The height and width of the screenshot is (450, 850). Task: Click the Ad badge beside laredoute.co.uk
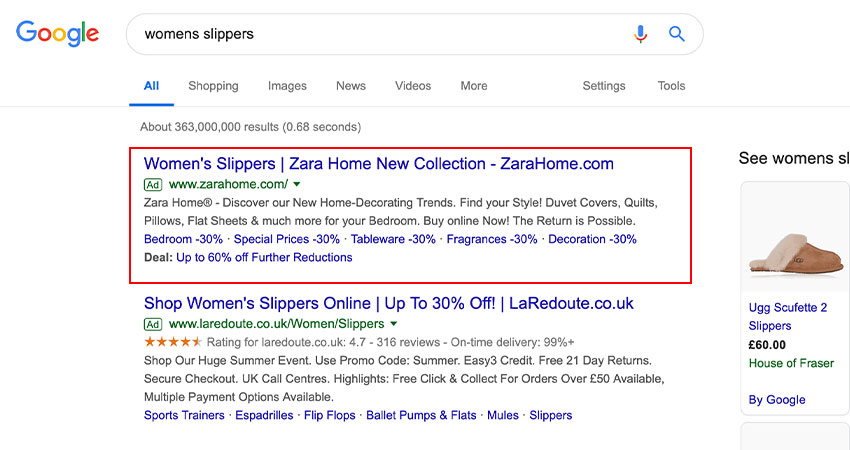153,324
